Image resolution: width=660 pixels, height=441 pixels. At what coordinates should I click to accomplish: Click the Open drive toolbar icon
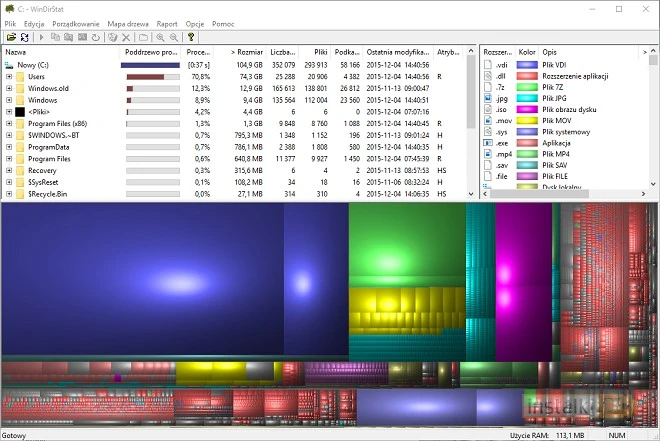pyautogui.click(x=11, y=37)
